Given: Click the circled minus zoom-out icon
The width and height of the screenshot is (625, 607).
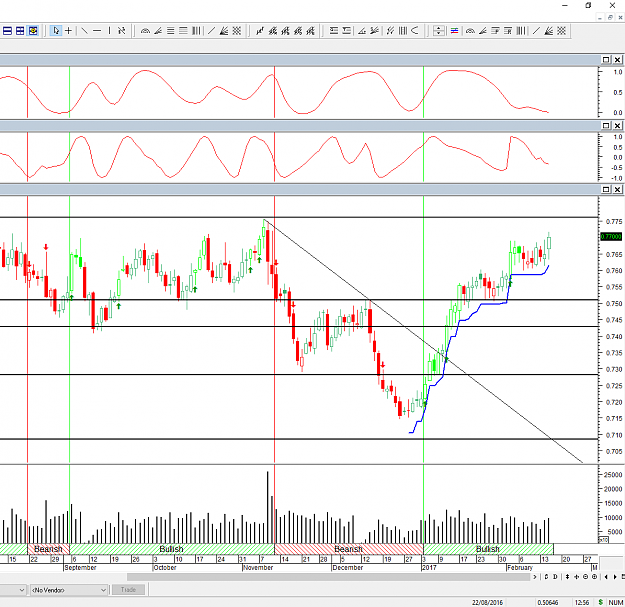Looking at the screenshot, I should [585, 577].
